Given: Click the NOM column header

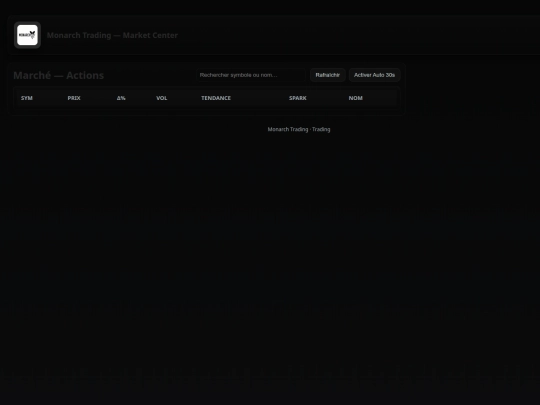Looking at the screenshot, I should pos(355,98).
